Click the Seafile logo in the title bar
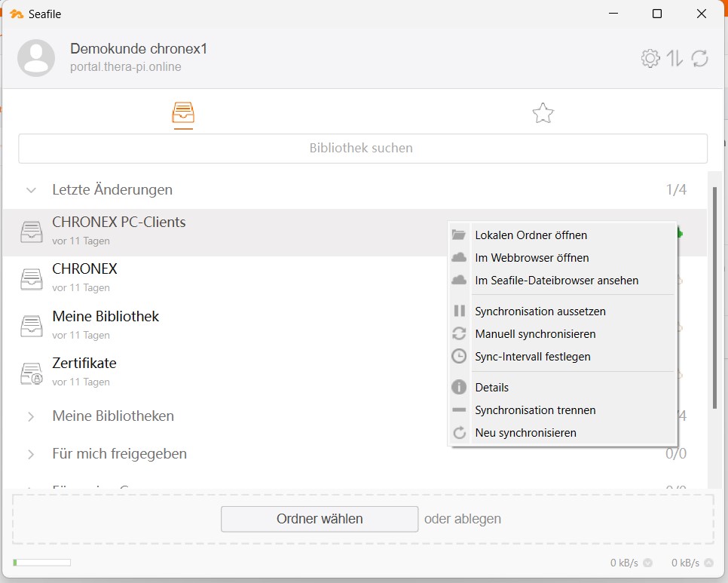 (17, 14)
